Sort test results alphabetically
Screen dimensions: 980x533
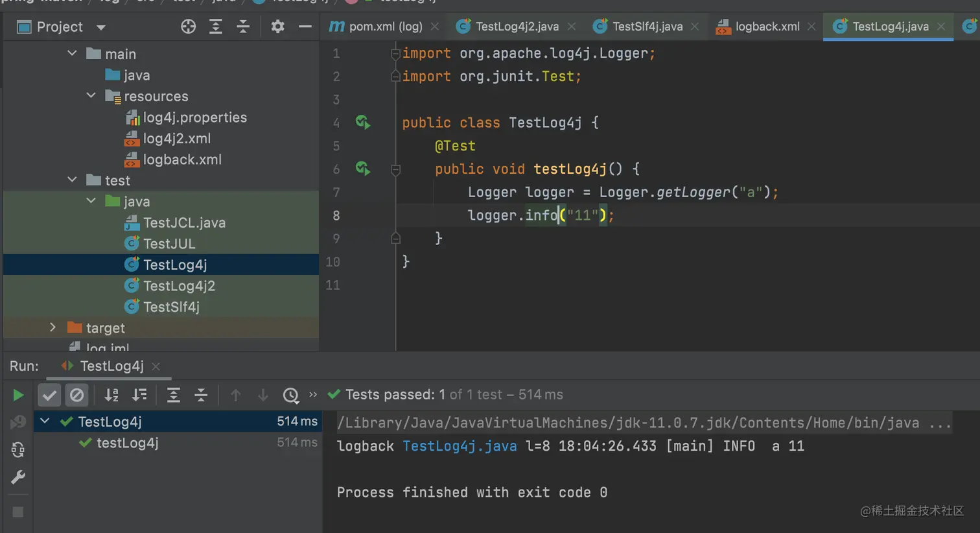click(111, 395)
